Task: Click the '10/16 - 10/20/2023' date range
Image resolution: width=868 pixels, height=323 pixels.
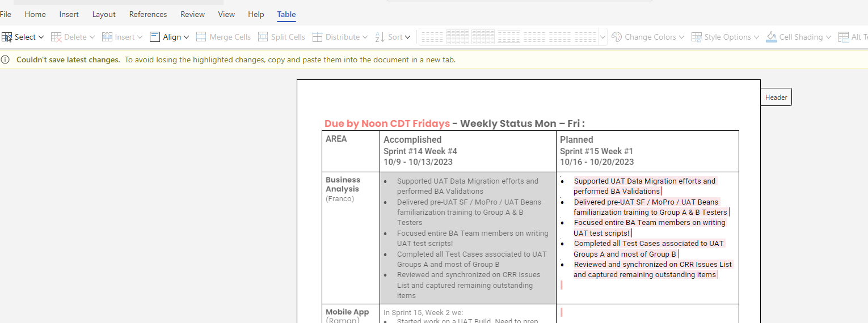Action: click(x=597, y=162)
